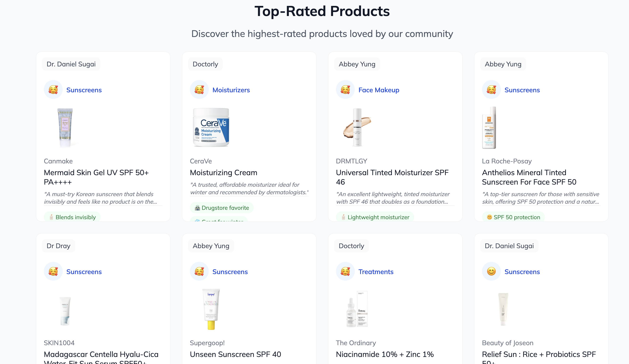629x364 pixels.
Task: Click the heart-eyes emoji on the SKIN1004 card
Action: point(53,271)
